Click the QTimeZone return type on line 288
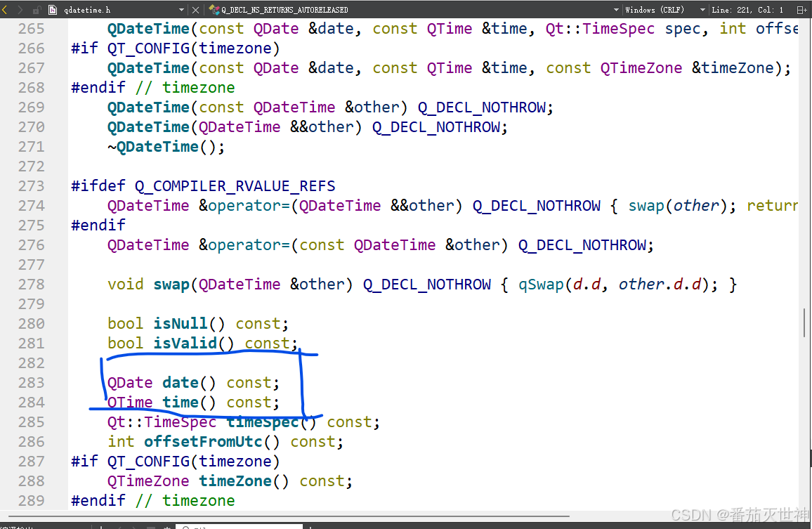This screenshot has height=529, width=812. coord(148,481)
